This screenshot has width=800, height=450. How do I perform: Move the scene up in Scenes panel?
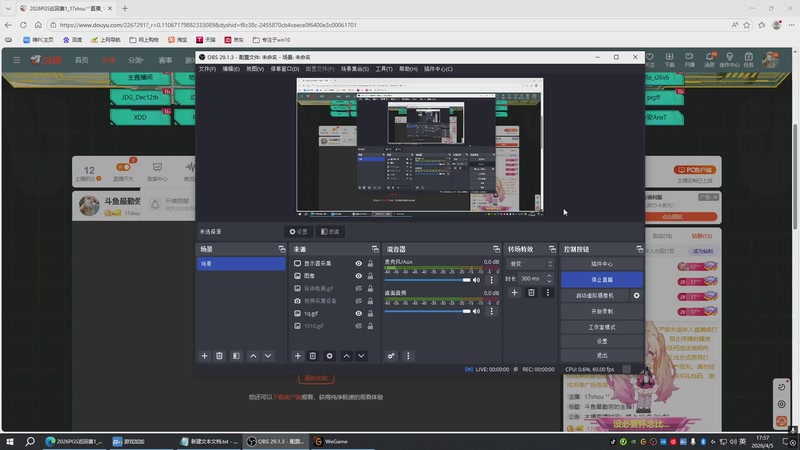(253, 356)
